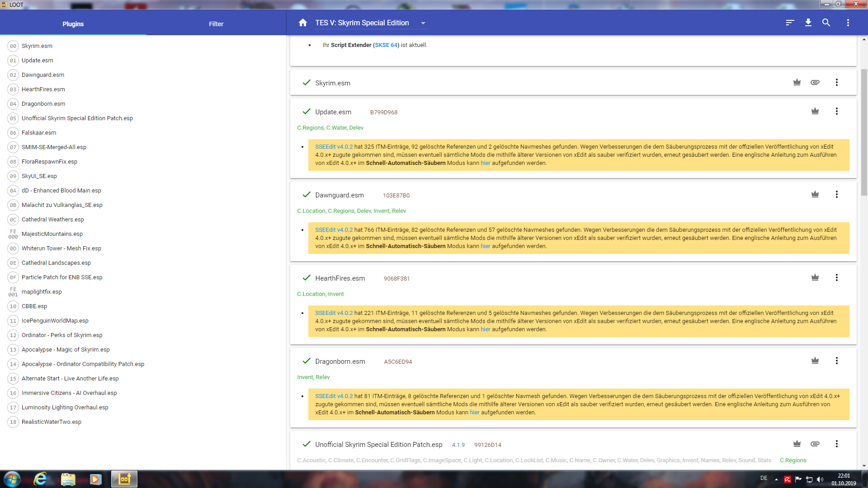Open the main three-dot menu in the header
868x488 pixels.
click(x=848, y=23)
